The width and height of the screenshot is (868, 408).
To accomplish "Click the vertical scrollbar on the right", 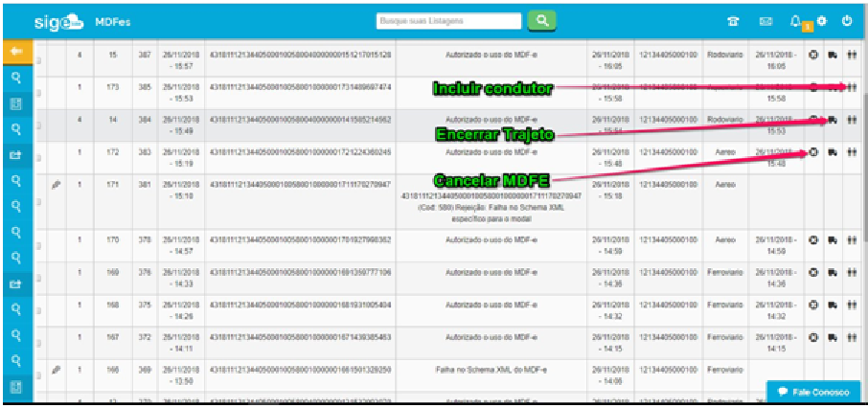I will (863, 144).
